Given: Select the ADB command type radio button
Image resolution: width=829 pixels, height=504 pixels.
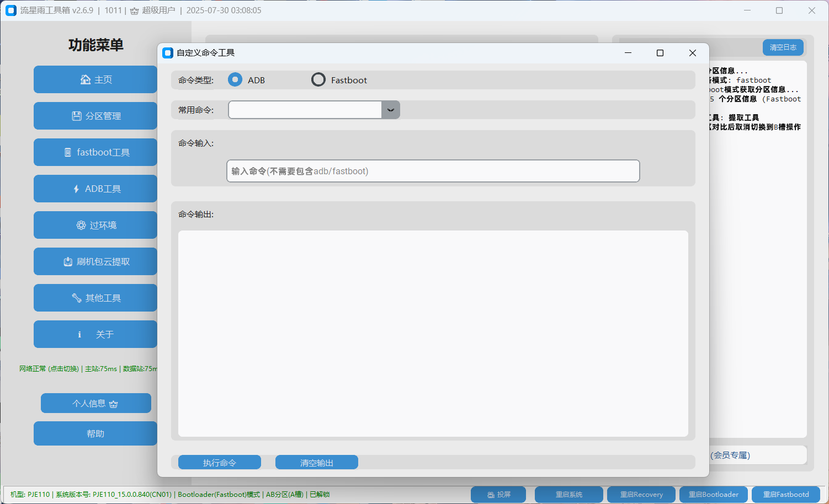Looking at the screenshot, I should pos(235,80).
